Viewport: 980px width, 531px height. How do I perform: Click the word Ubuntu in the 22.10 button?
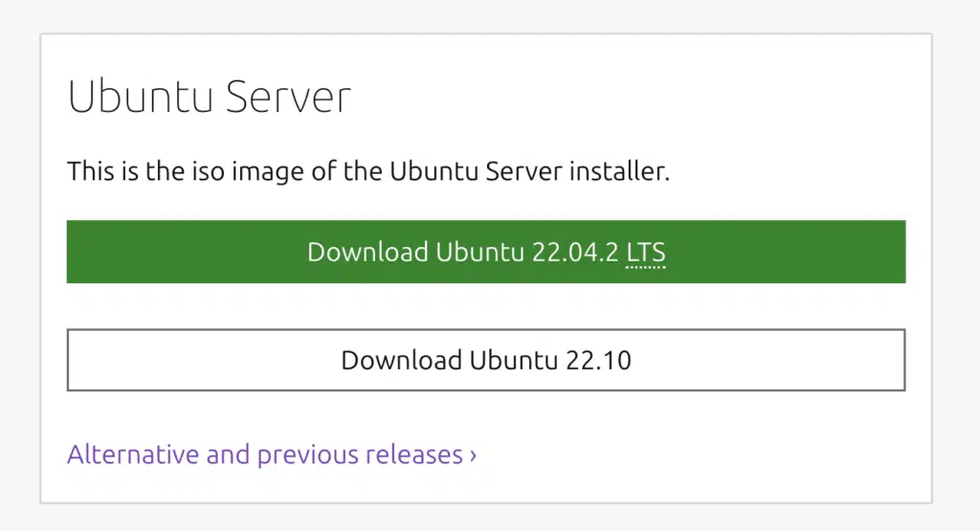point(514,361)
